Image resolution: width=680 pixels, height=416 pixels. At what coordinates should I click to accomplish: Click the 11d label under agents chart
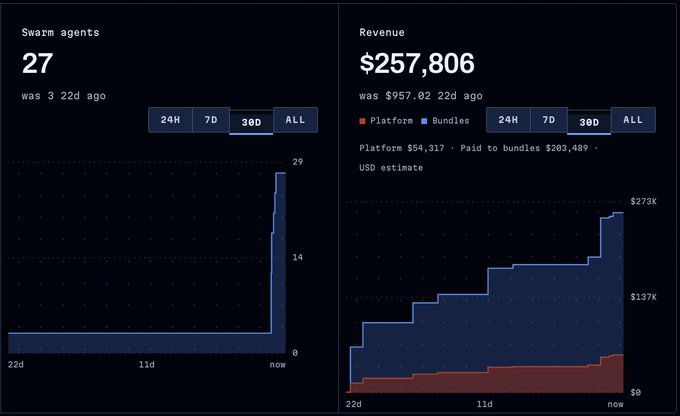(147, 365)
